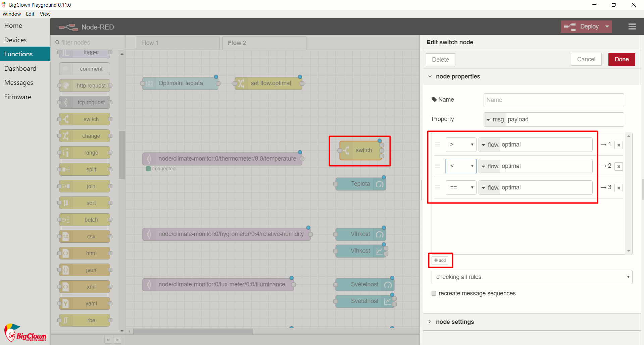This screenshot has height=345, width=644.
Task: Click the Delete button
Action: pos(441,60)
